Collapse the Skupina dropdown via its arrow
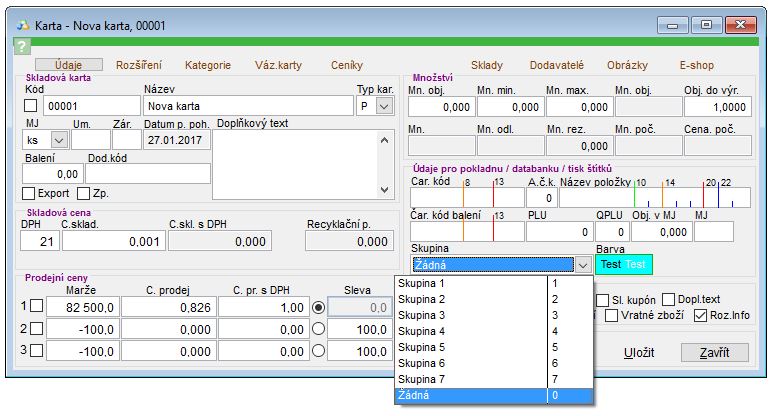Viewport: 775px width, 416px height. point(582,265)
